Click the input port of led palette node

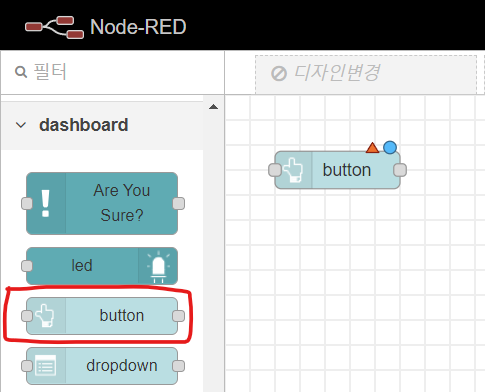27,266
